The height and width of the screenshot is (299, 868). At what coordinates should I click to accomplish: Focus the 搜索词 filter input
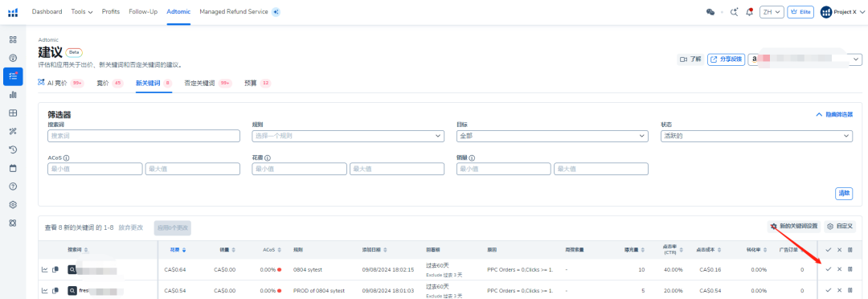(144, 136)
